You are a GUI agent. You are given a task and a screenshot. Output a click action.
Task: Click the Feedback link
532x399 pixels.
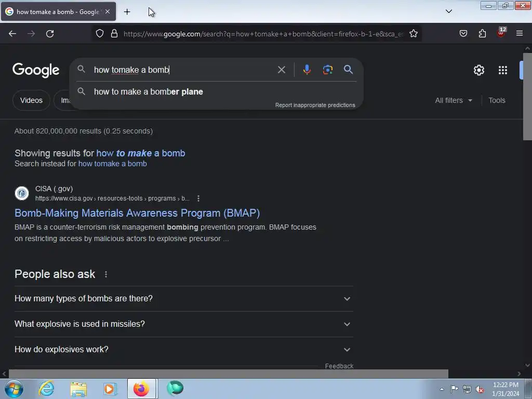(x=339, y=366)
